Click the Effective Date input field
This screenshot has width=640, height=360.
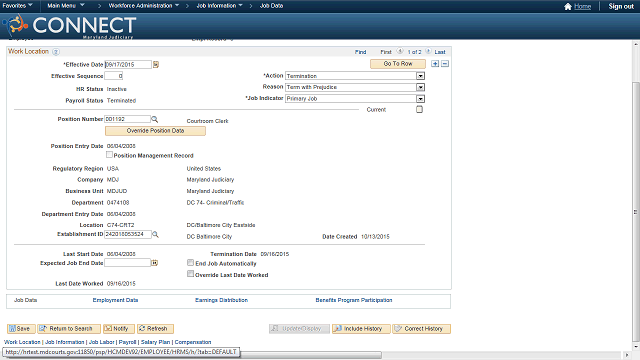(x=128, y=64)
